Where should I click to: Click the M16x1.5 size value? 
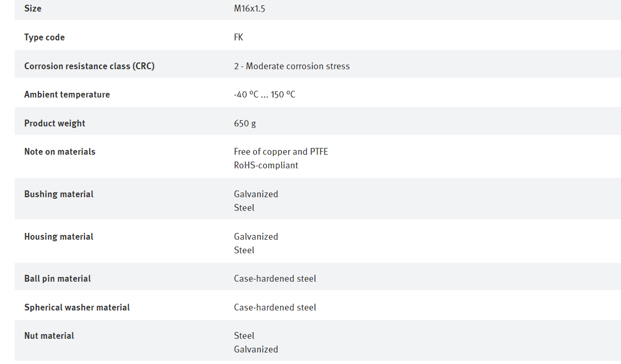pyautogui.click(x=249, y=8)
